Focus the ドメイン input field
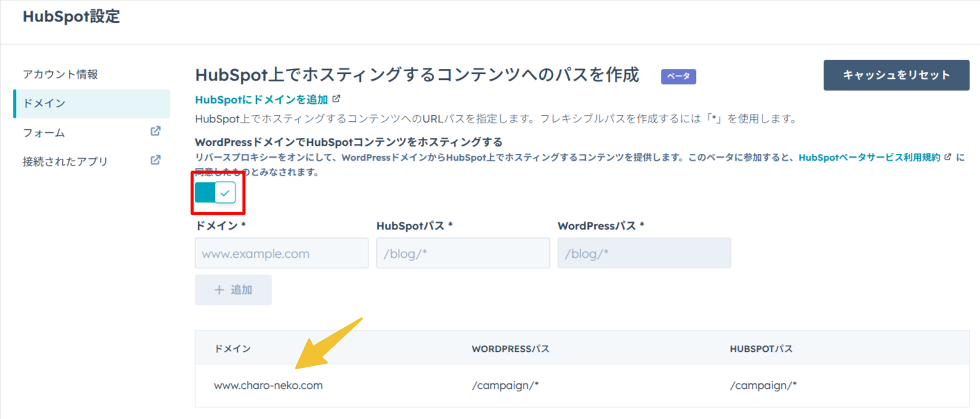Screen dimensions: 980x419 coord(281,253)
